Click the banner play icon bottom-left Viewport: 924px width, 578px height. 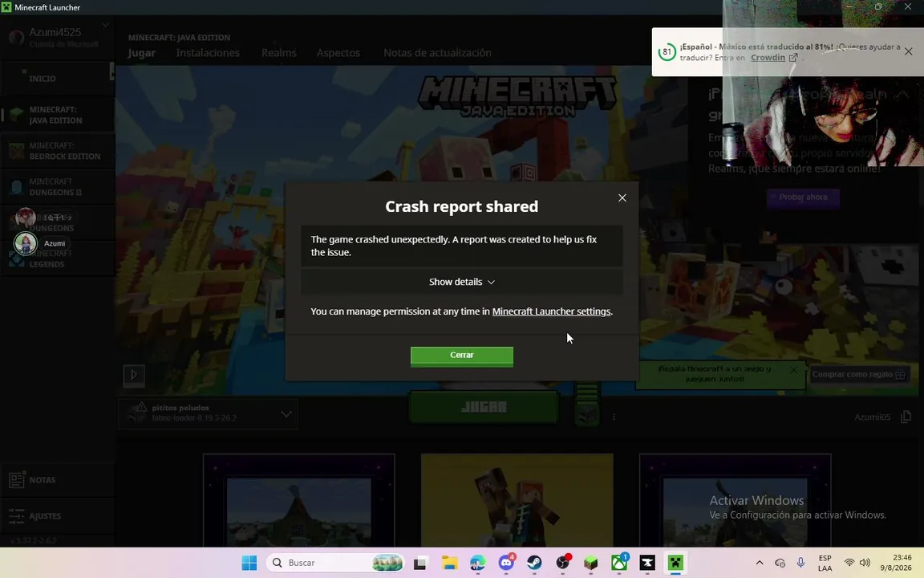pyautogui.click(x=134, y=375)
